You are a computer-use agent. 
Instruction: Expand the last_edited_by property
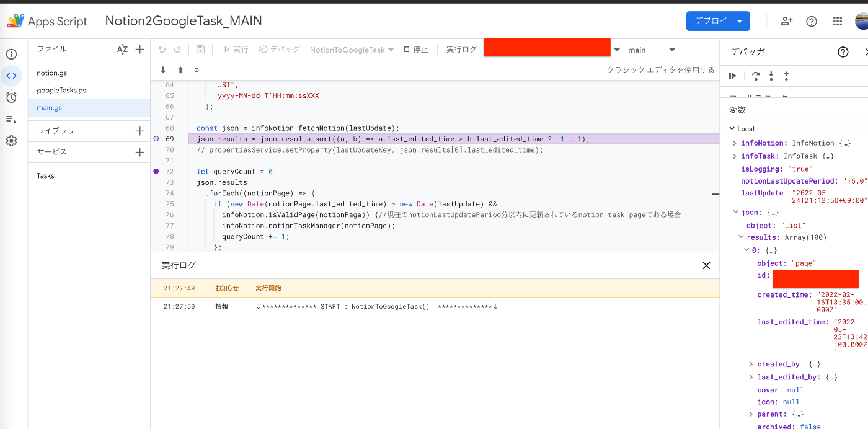[x=751, y=377]
